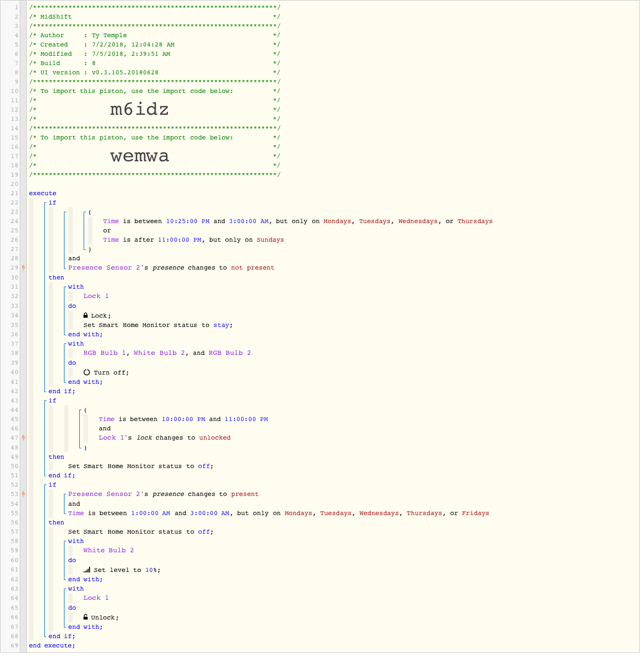Click the MidShift piston title comment
The image size is (644, 660).
tap(56, 17)
